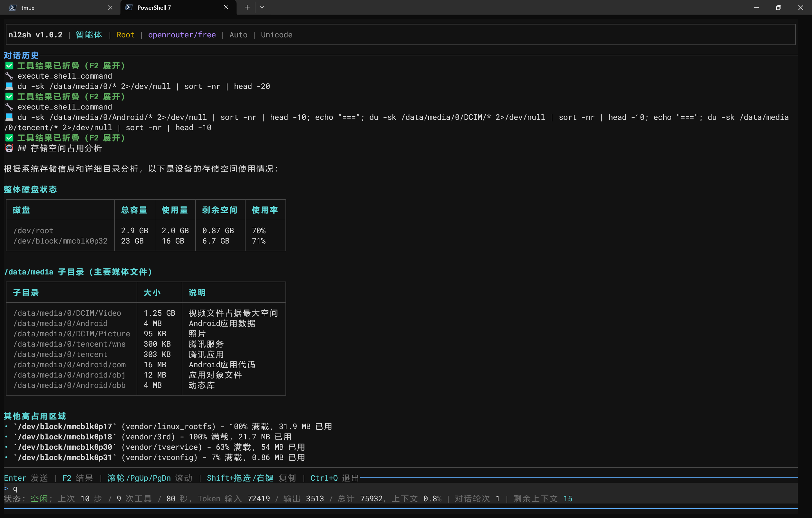
Task: Click the first green checkmark for collapsed result
Action: [9, 66]
